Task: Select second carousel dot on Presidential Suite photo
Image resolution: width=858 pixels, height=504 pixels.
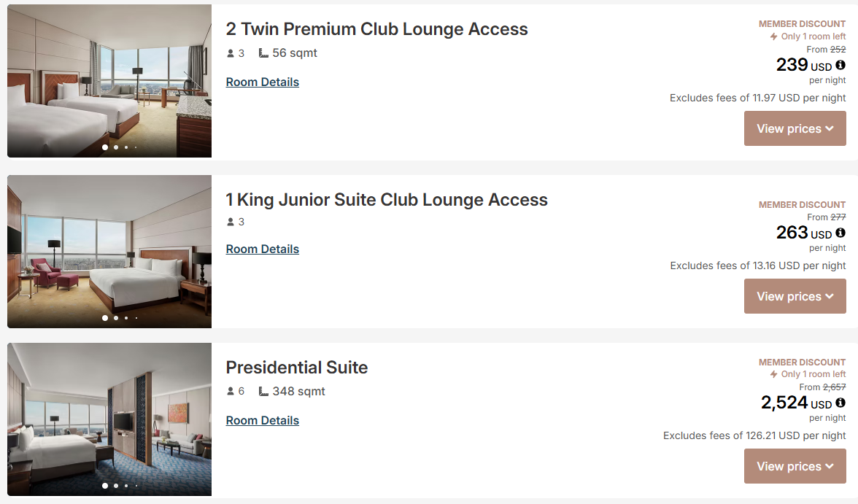Action: pos(116,485)
